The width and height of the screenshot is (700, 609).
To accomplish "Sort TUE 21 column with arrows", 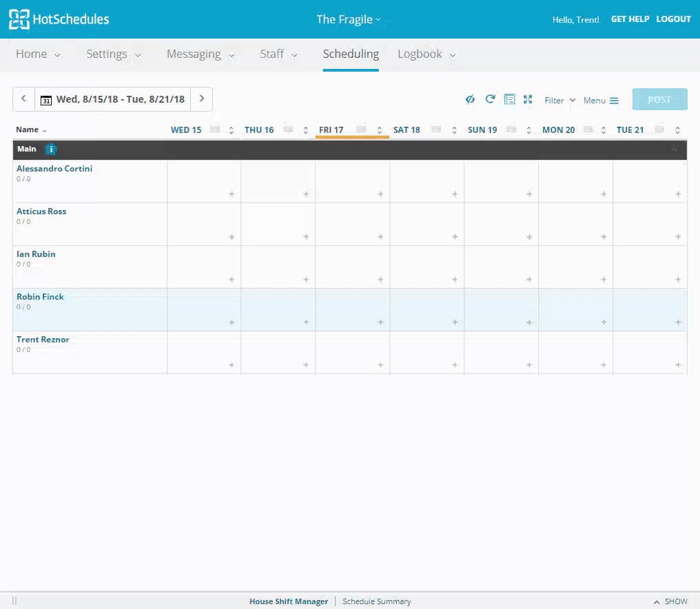I will tap(677, 130).
